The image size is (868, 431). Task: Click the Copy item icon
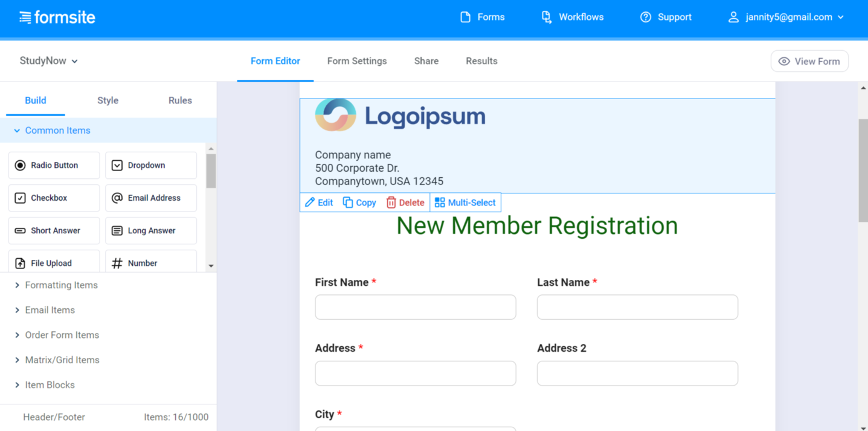(348, 203)
